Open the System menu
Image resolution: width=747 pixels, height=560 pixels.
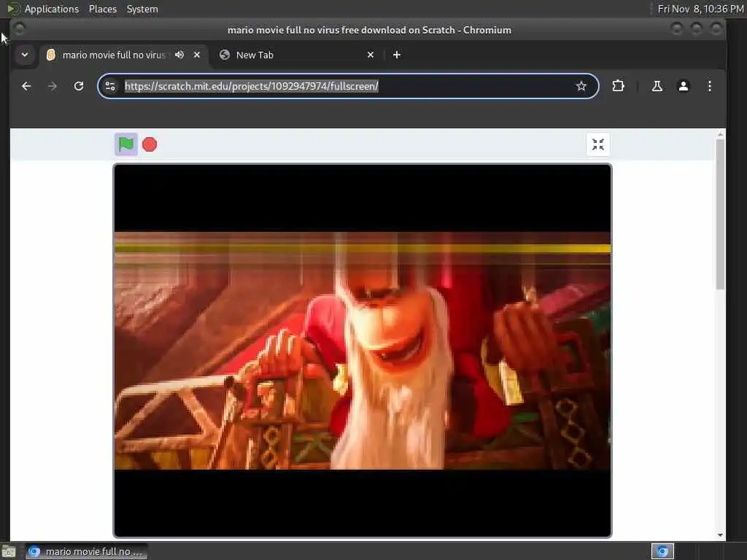pyautogui.click(x=142, y=9)
